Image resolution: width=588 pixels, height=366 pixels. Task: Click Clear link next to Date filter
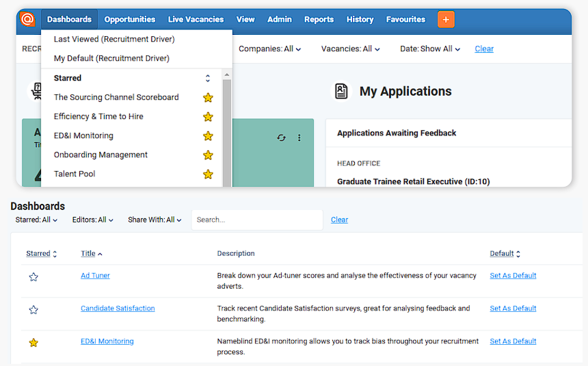pyautogui.click(x=484, y=49)
